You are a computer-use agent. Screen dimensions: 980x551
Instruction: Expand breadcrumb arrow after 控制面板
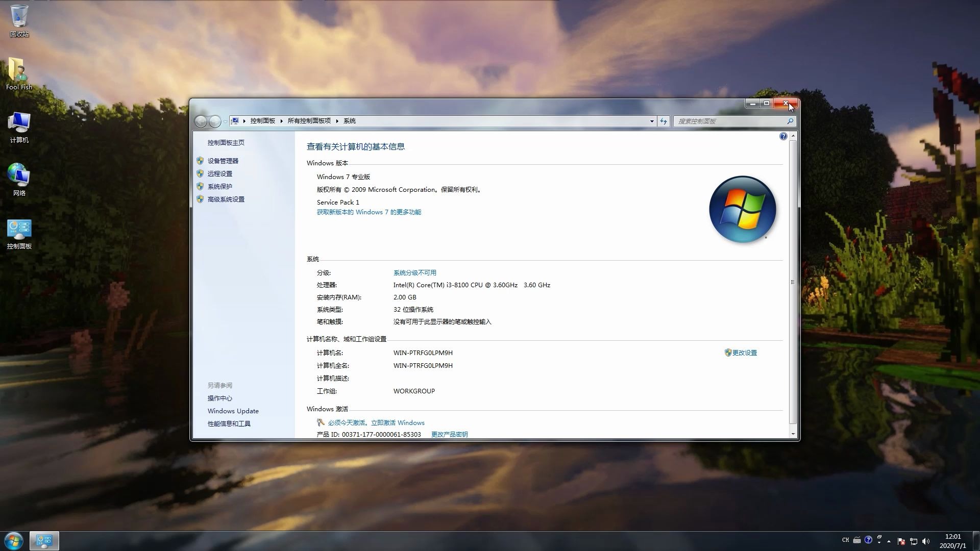[281, 121]
